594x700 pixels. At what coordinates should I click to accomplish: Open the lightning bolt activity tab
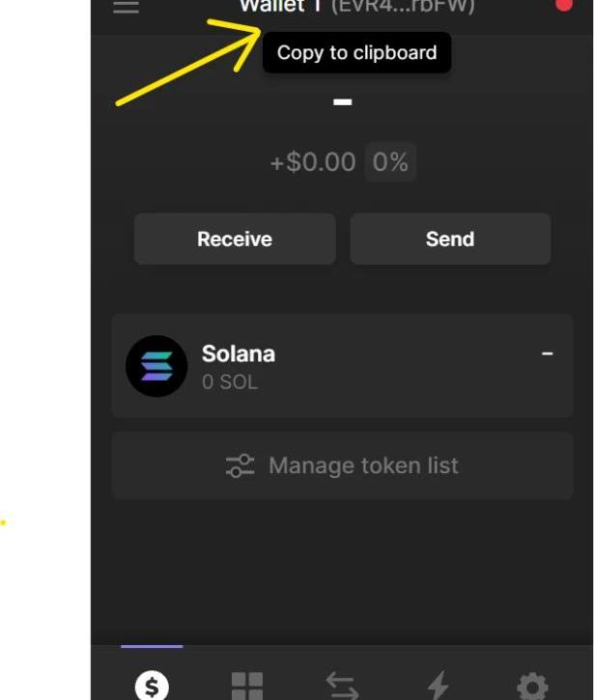(438, 685)
